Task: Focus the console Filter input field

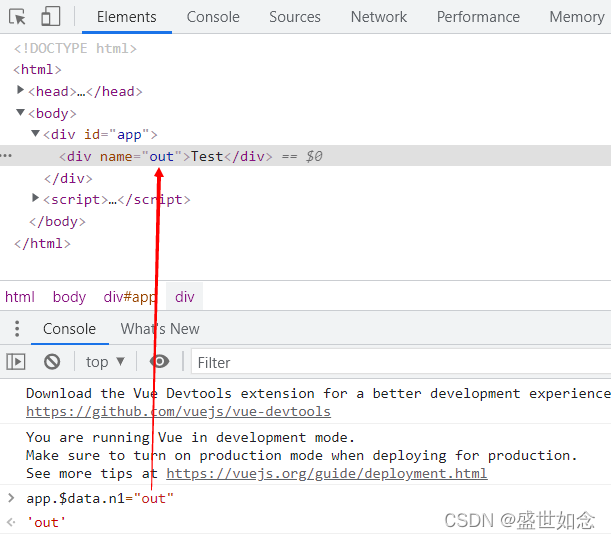Action: click(x=401, y=363)
